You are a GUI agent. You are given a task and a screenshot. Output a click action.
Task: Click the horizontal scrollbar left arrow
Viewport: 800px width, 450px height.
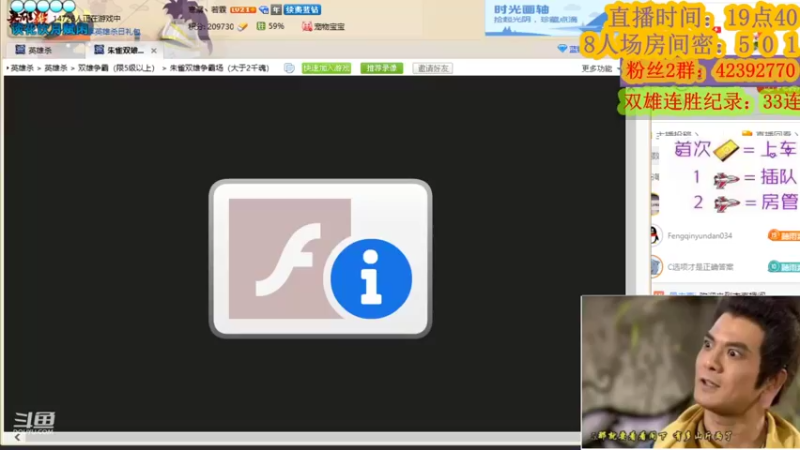[x=17, y=437]
